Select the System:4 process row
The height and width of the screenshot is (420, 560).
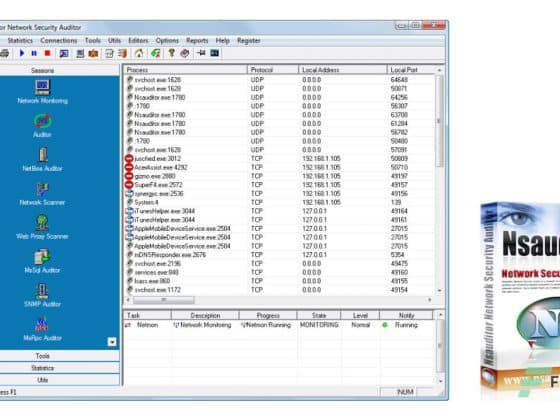click(280, 202)
